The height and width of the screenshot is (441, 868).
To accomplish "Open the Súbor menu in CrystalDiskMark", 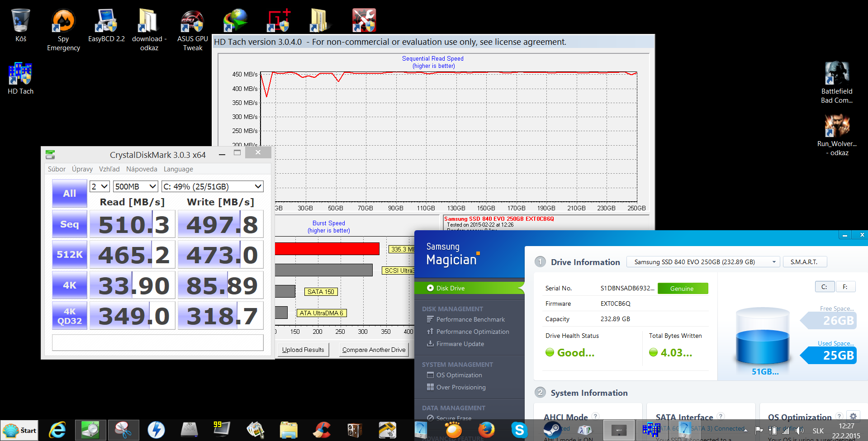I will (x=57, y=169).
